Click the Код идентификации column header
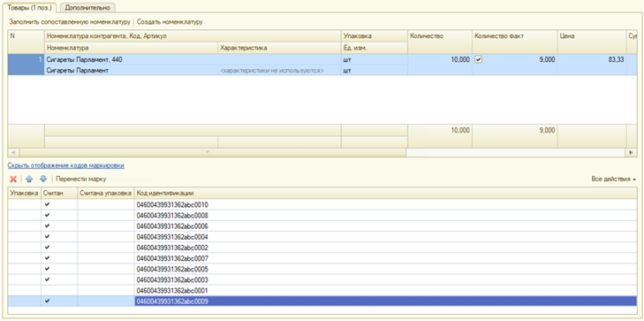644x321 pixels. [385, 193]
